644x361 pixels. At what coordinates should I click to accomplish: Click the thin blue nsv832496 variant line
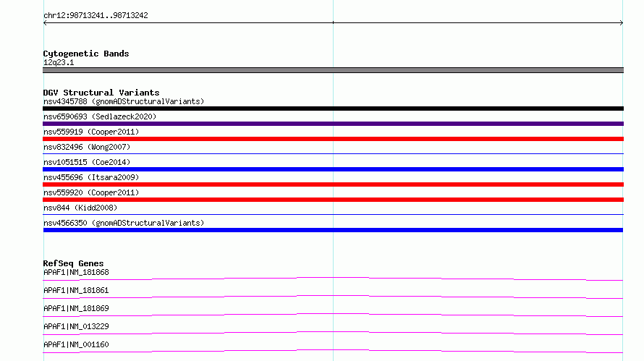pyautogui.click(x=333, y=153)
